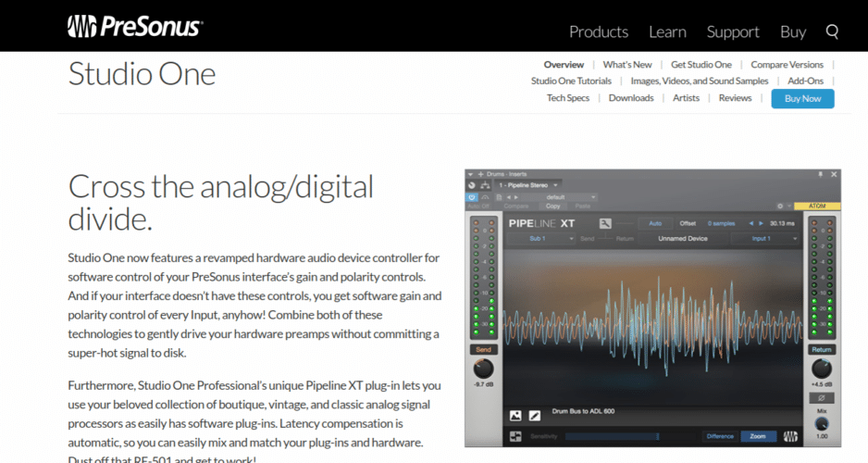Click the gear settings icon near ATOM
The height and width of the screenshot is (463, 868).
point(780,206)
